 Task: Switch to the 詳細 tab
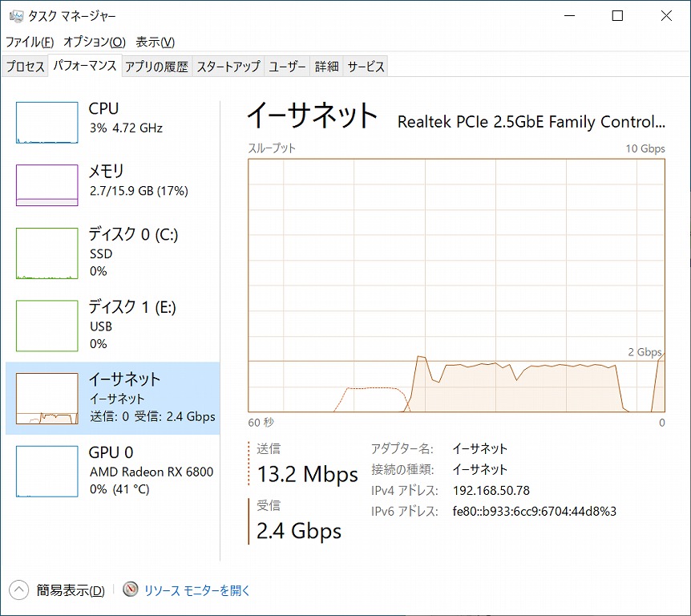[326, 67]
